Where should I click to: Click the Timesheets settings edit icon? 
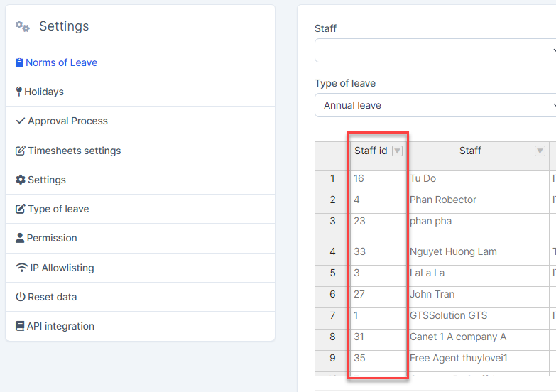(21, 151)
